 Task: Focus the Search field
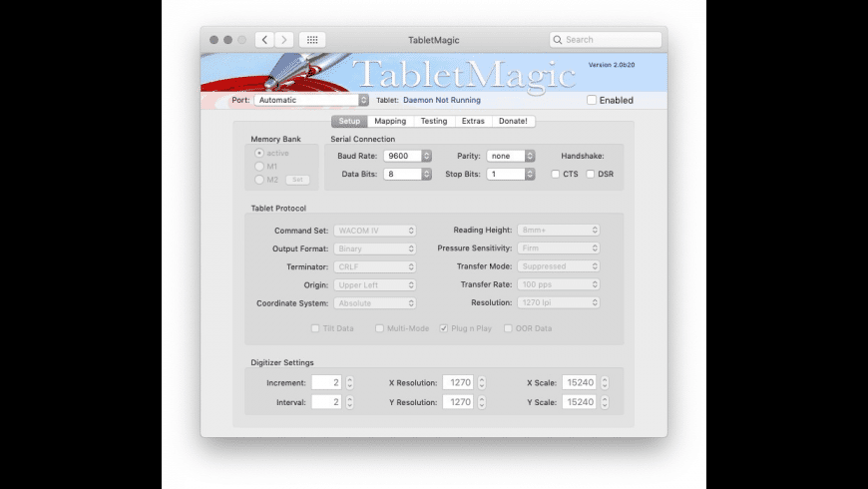[606, 40]
